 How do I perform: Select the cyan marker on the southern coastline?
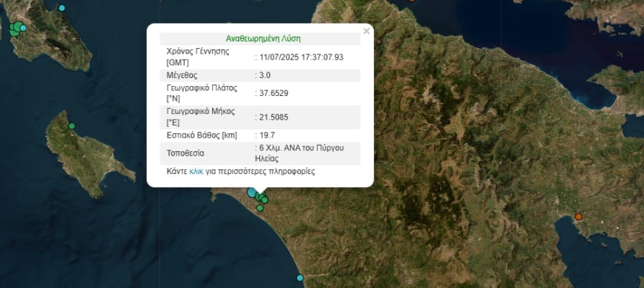pyautogui.click(x=300, y=278)
